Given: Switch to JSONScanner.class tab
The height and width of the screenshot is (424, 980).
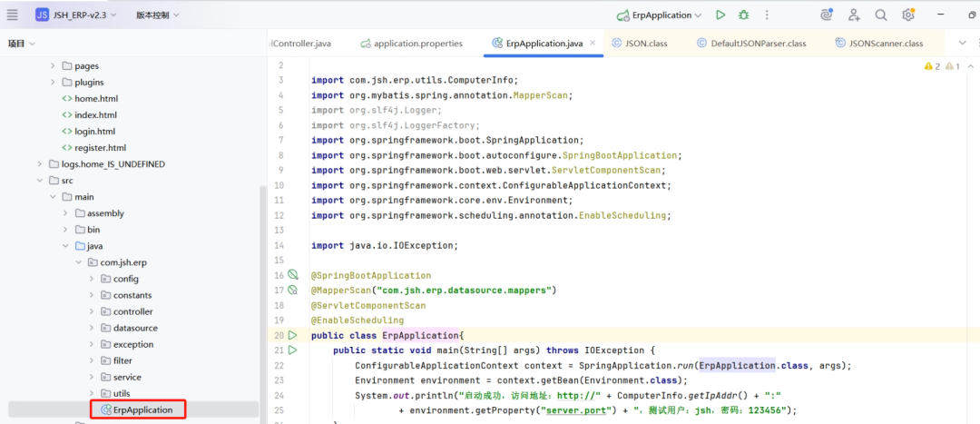Looking at the screenshot, I should (878, 44).
